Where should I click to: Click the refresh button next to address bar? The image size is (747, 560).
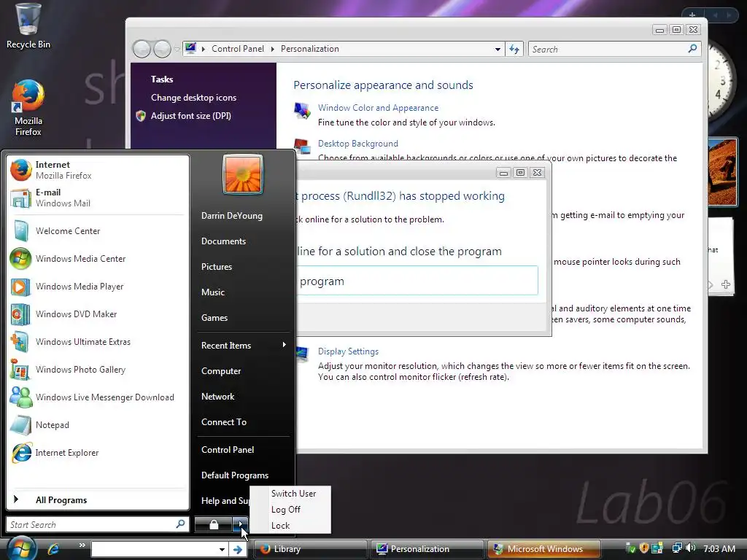coord(514,49)
